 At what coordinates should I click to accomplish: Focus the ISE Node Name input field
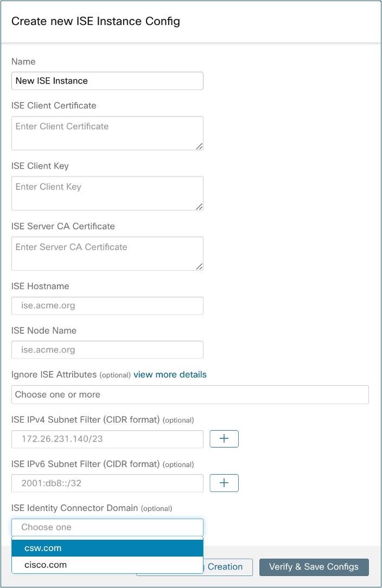click(107, 349)
